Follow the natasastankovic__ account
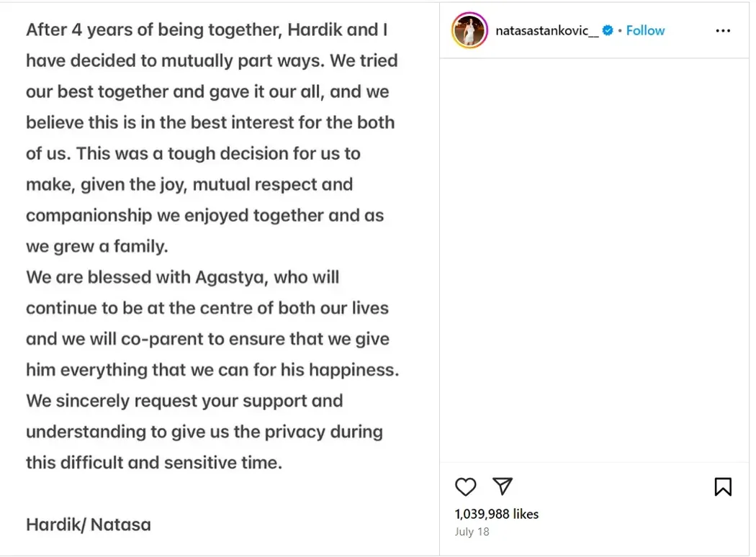 (x=645, y=30)
